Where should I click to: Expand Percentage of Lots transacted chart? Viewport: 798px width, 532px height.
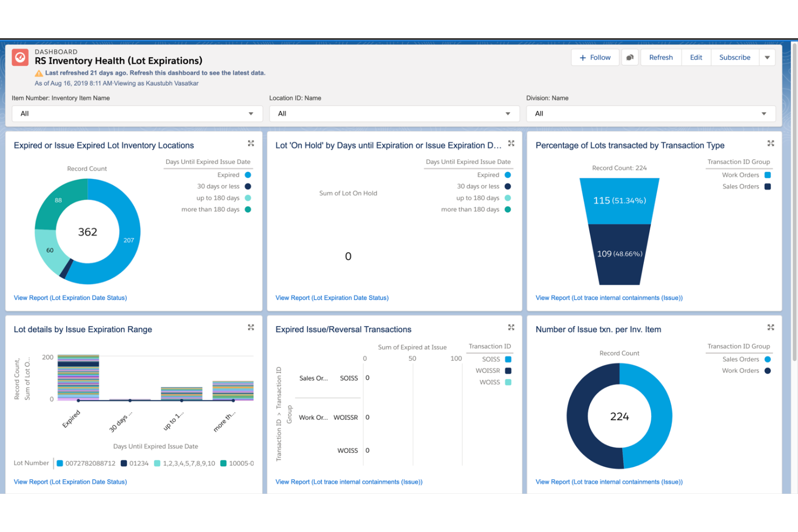771,143
